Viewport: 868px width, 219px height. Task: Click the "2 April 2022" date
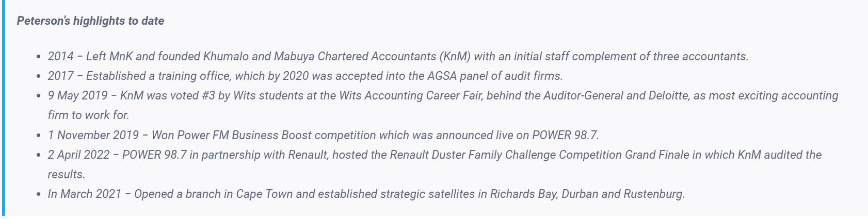click(x=79, y=155)
